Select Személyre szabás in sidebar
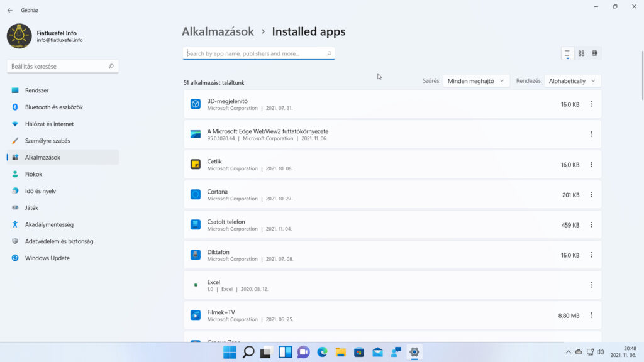This screenshot has height=362, width=644. pos(62,141)
